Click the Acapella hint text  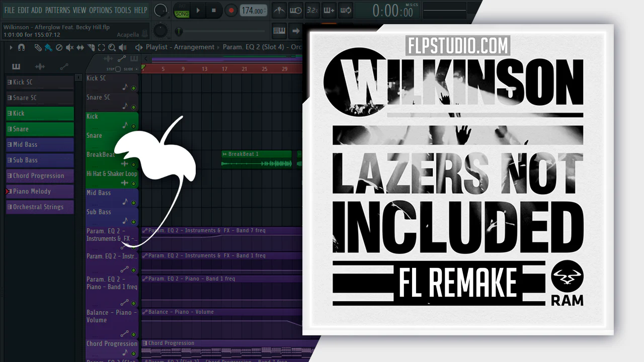(x=128, y=35)
